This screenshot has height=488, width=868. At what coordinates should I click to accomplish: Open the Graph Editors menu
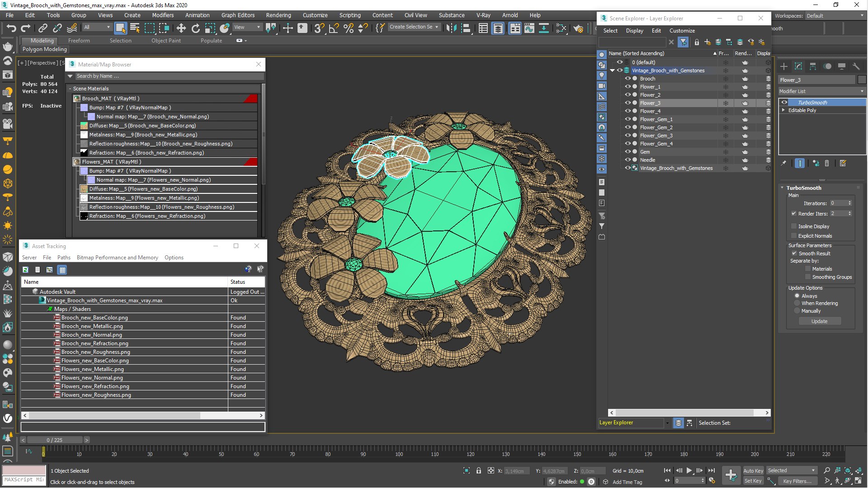[x=238, y=15]
